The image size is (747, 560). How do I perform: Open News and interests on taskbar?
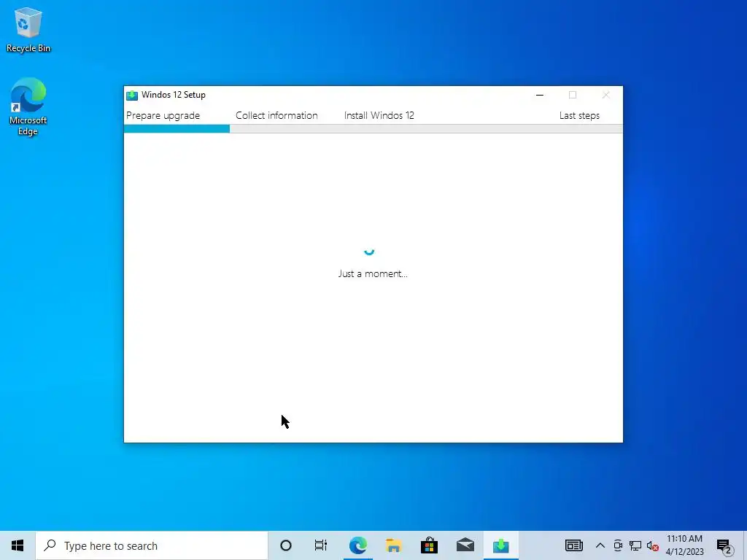pos(573,545)
